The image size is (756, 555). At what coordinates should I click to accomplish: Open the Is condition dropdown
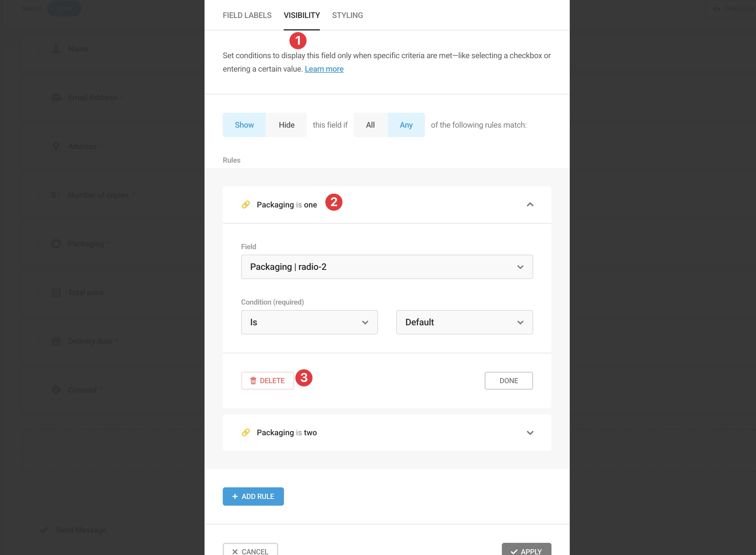(x=309, y=322)
